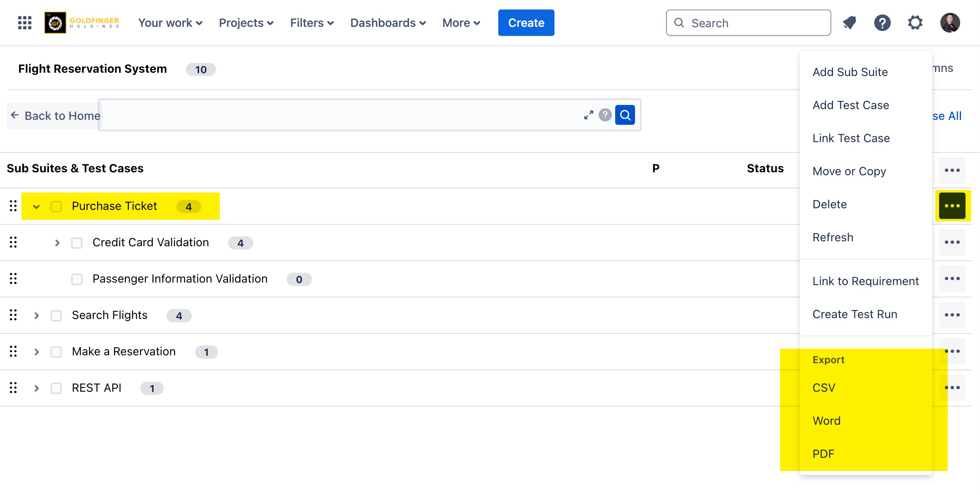Open more actions for Credit Card Validation
Viewport: 980px width, 495px height.
click(x=952, y=243)
